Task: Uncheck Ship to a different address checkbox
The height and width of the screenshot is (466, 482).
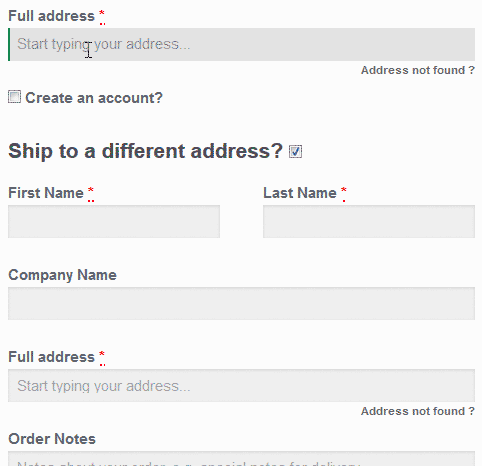Action: [295, 152]
